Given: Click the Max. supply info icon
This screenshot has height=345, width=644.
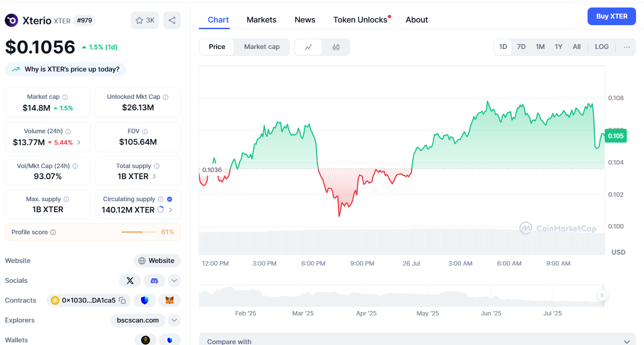Looking at the screenshot, I should pos(66,199).
